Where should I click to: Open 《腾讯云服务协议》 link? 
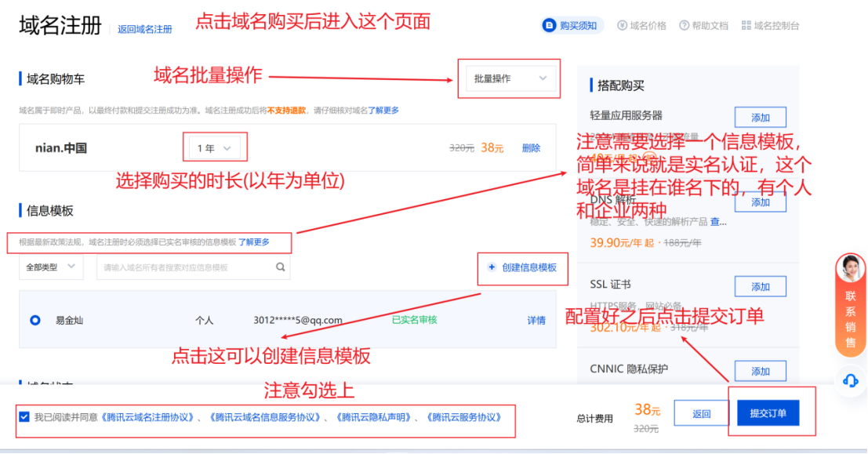[464, 417]
